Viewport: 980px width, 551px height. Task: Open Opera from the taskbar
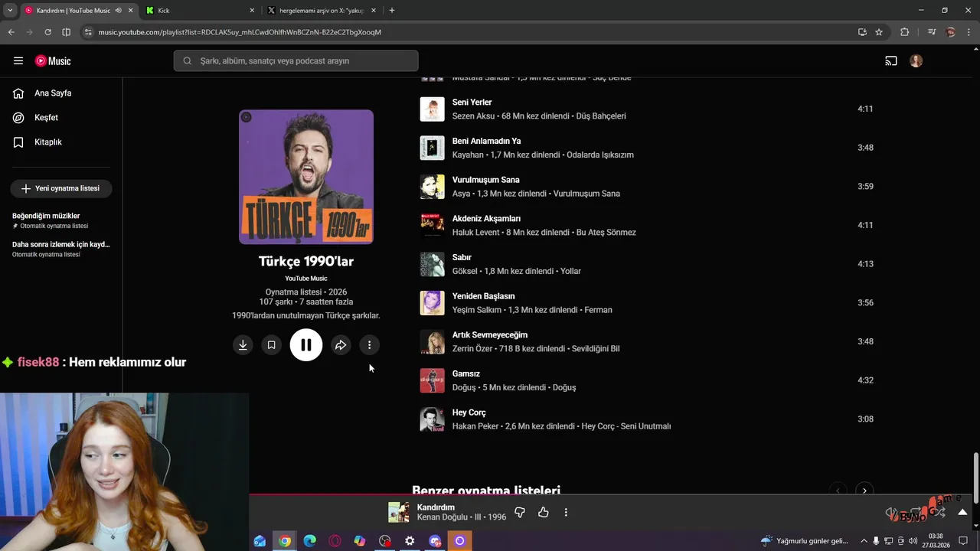[x=335, y=541]
